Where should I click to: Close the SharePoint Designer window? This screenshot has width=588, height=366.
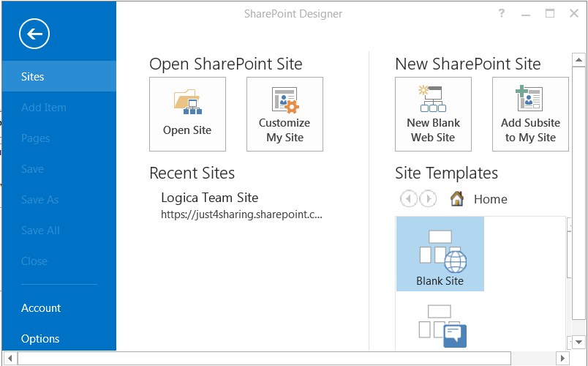click(x=574, y=14)
